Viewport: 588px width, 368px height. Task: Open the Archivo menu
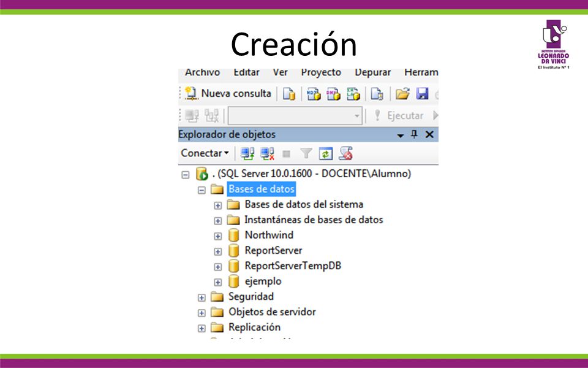pyautogui.click(x=203, y=72)
